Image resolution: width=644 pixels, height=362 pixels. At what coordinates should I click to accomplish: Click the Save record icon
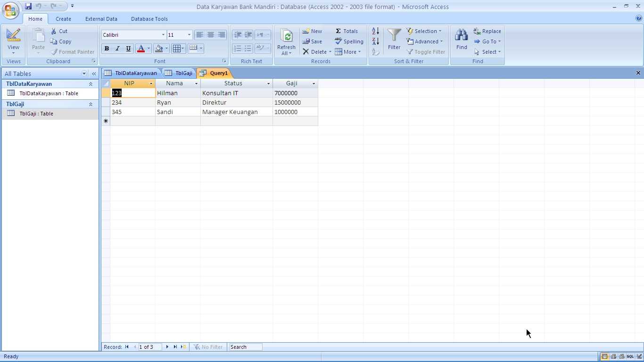[313, 41]
